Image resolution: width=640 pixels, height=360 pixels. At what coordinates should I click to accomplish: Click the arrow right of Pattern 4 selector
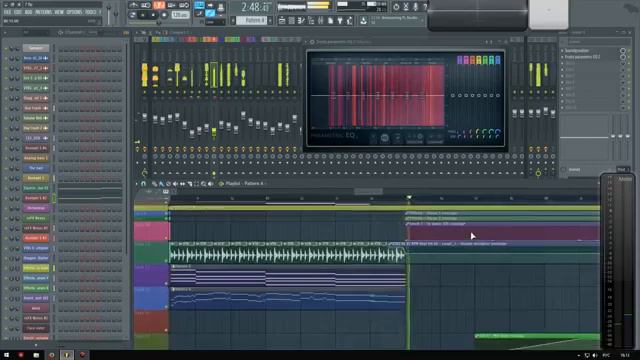[270, 20]
